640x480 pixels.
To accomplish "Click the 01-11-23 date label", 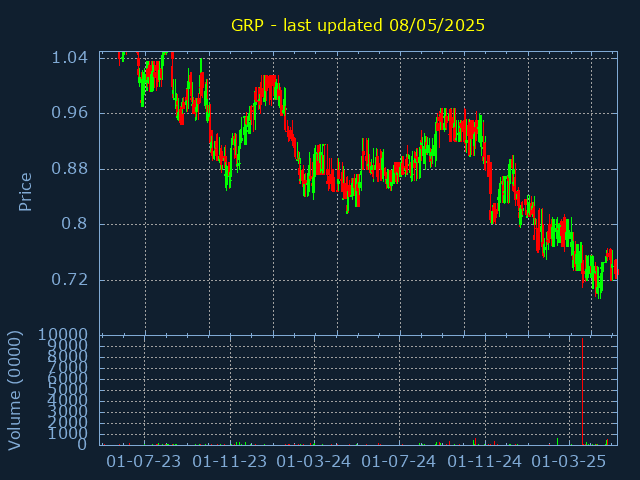I will [229, 462].
